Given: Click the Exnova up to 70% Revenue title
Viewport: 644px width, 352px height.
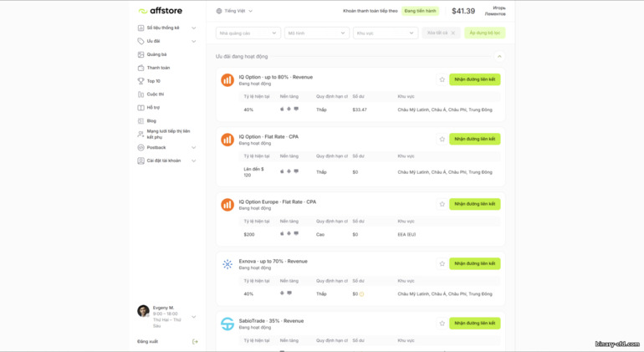Looking at the screenshot, I should click(x=273, y=261).
